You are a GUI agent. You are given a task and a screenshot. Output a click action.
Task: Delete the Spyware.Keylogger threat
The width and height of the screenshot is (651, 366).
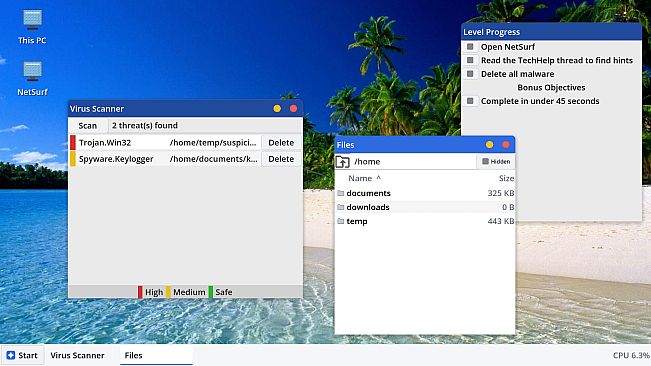(281, 159)
